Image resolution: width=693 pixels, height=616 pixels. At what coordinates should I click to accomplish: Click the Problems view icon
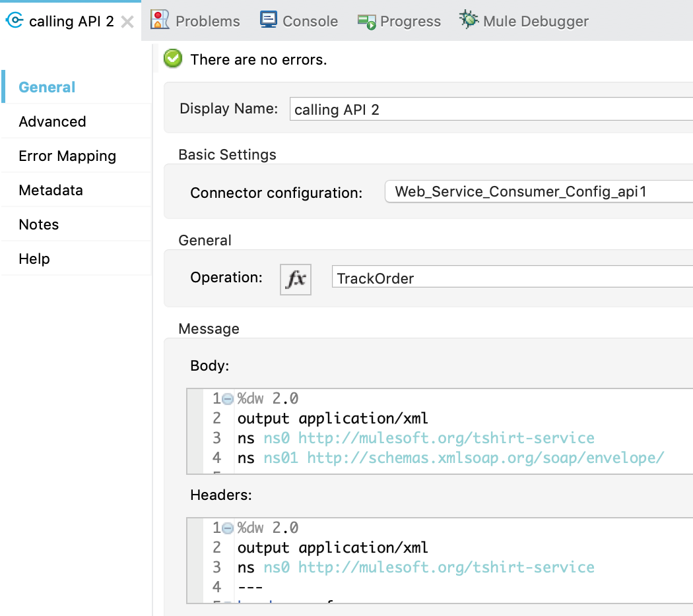click(x=160, y=20)
